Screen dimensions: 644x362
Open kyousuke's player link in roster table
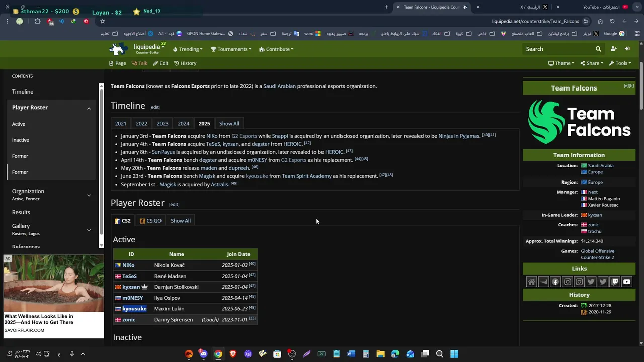(134, 309)
